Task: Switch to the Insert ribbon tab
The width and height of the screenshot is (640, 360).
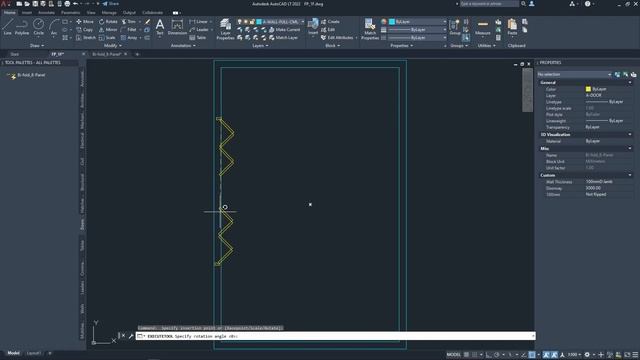Action: pyautogui.click(x=27, y=13)
